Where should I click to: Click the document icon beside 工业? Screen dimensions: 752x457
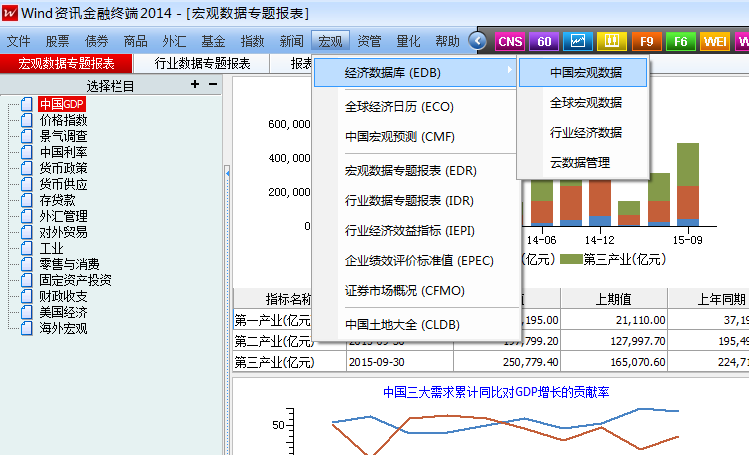[x=27, y=248]
